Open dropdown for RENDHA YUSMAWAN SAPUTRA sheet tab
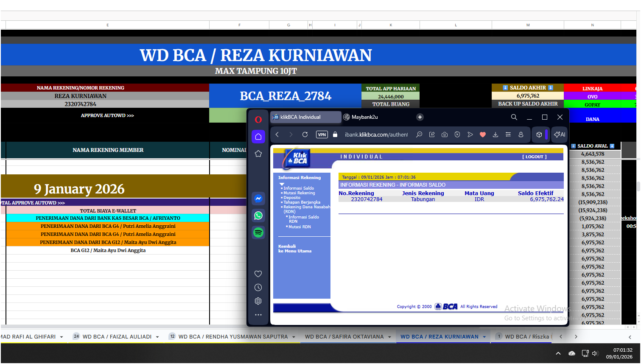The image size is (641, 364). tap(294, 337)
